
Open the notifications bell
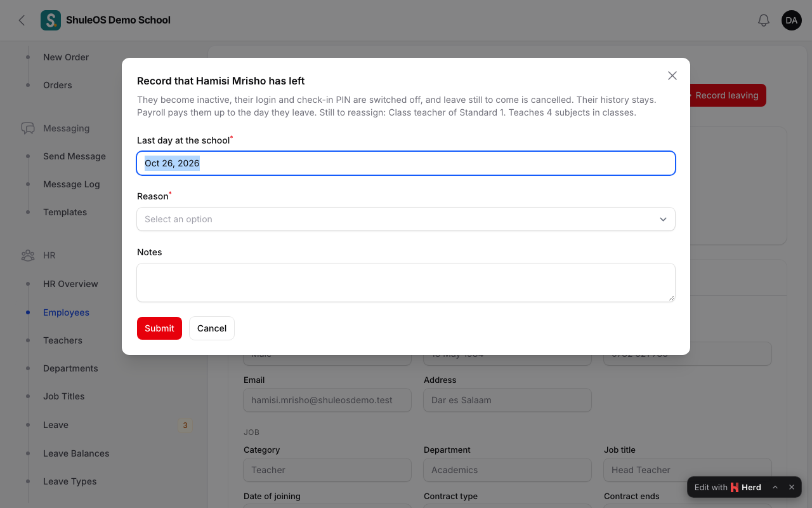pos(764,20)
